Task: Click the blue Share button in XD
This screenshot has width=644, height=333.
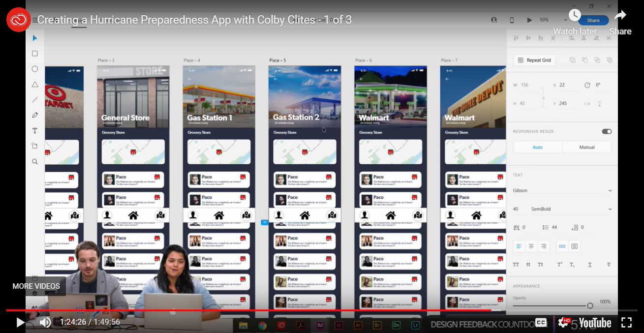Action: [x=593, y=20]
